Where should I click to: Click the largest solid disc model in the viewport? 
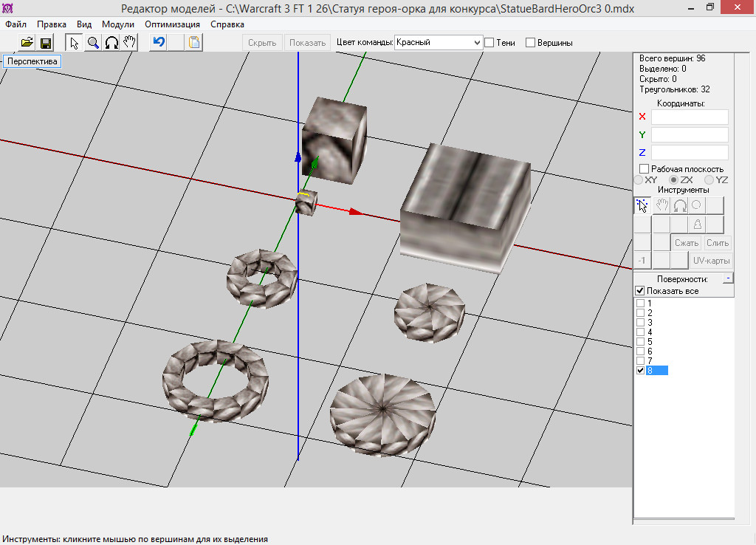(x=382, y=415)
